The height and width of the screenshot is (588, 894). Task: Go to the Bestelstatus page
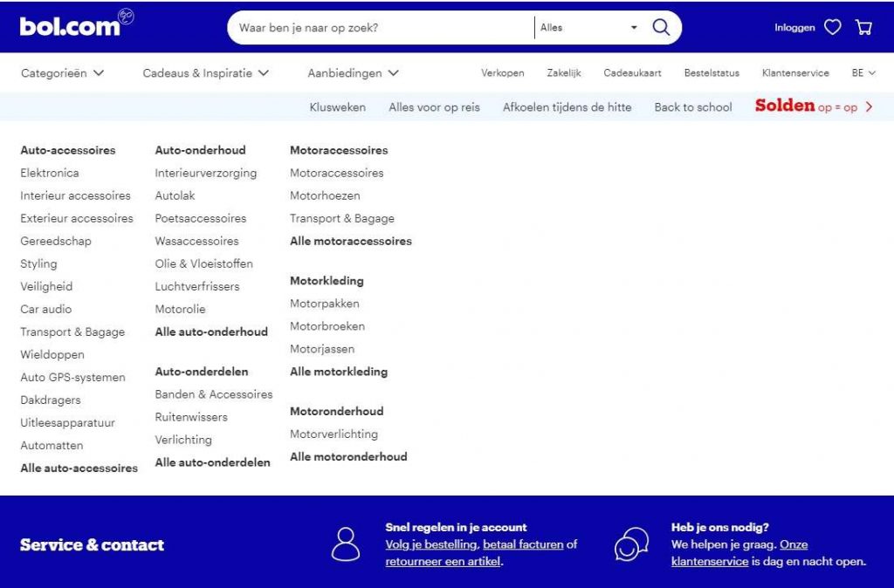click(x=712, y=73)
